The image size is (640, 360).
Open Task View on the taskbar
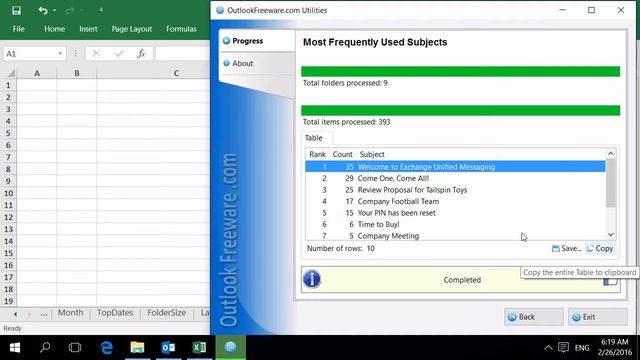75,347
